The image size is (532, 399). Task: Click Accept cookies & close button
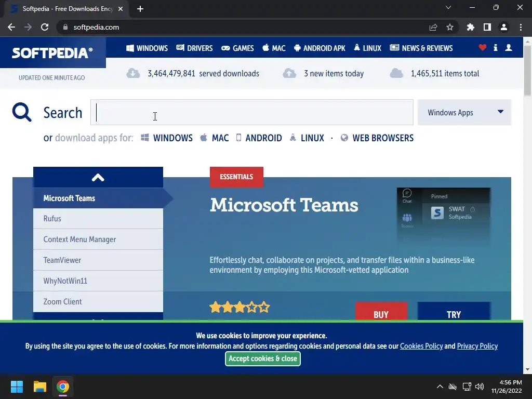point(262,358)
